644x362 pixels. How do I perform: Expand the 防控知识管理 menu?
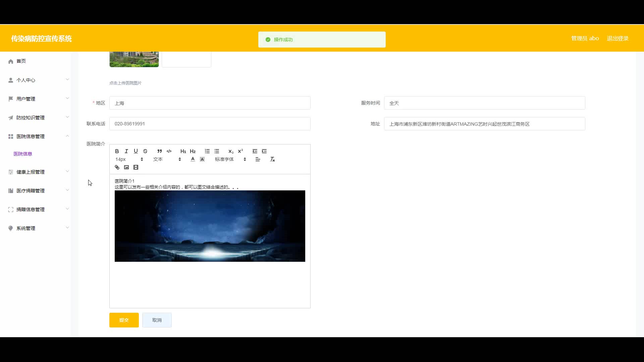[x=35, y=118]
